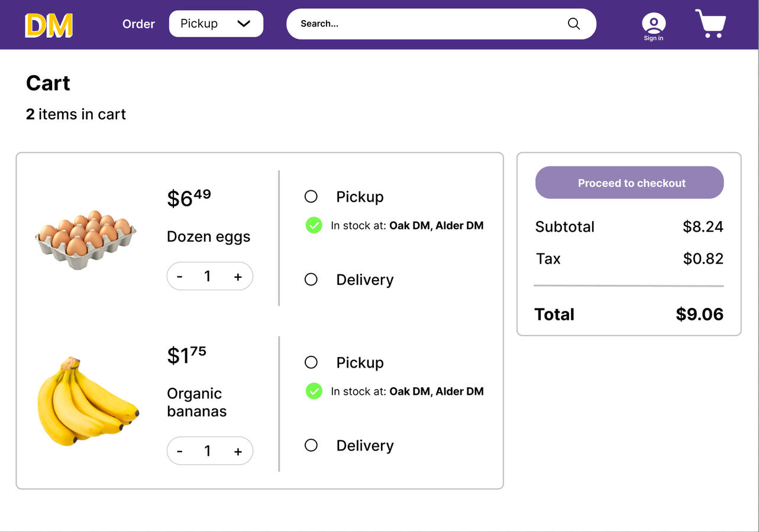Expand the Pickup order type dropdown

tap(216, 24)
